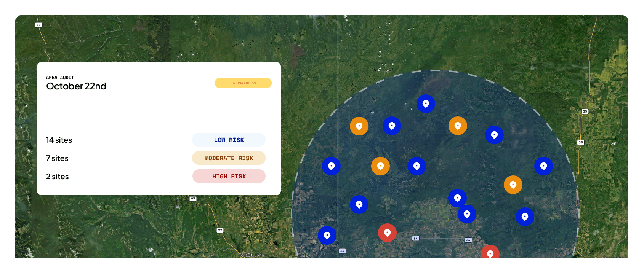Select the LOW RISK badge
Viewport: 644px width, 258px height.
click(x=229, y=140)
